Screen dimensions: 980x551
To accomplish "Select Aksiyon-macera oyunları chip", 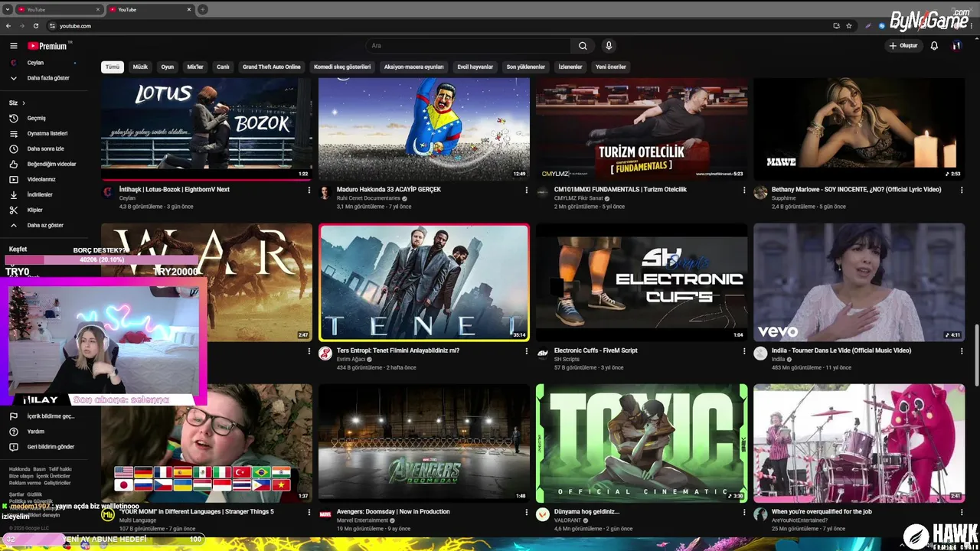I will 413,67.
